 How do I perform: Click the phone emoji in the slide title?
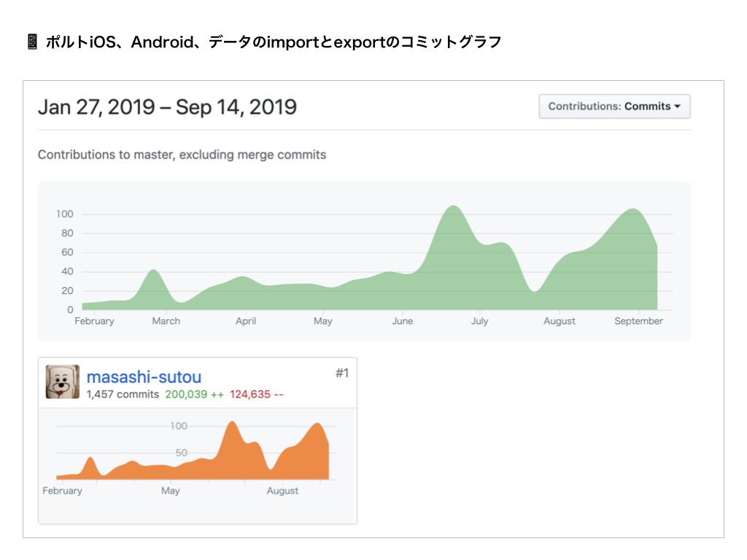pos(31,42)
